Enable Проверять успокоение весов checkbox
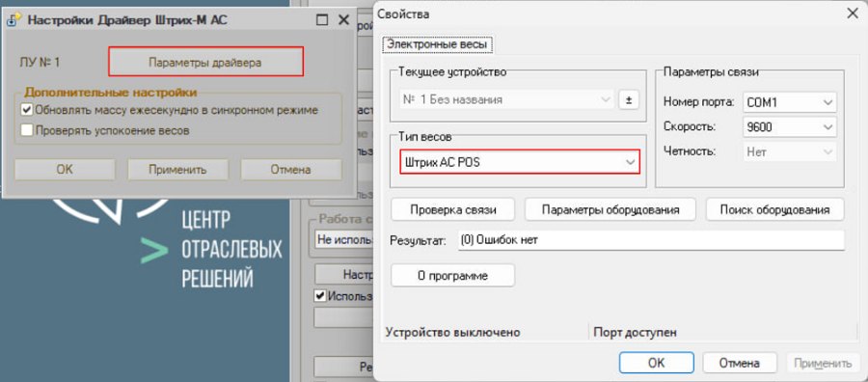 [x=27, y=130]
